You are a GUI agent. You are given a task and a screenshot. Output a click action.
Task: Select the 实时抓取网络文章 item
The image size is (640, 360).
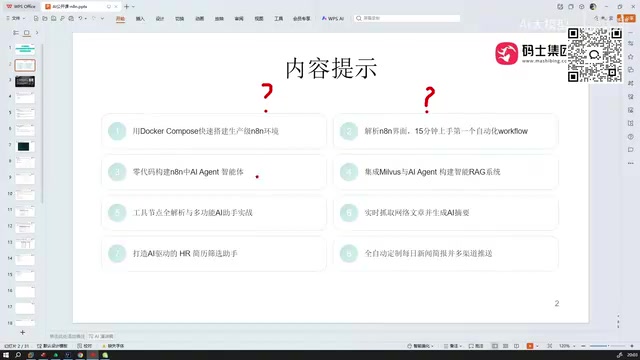point(446,213)
